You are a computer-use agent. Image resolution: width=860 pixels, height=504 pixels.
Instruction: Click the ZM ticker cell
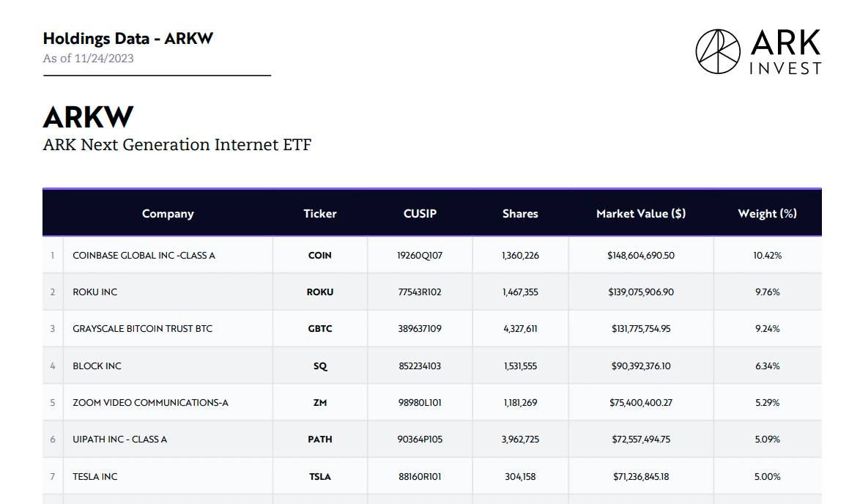click(x=320, y=403)
